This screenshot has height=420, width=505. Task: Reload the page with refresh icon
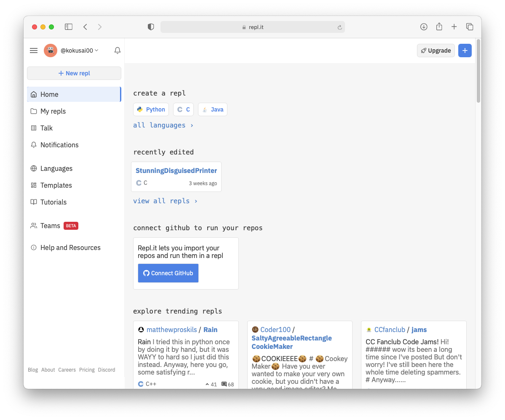339,27
